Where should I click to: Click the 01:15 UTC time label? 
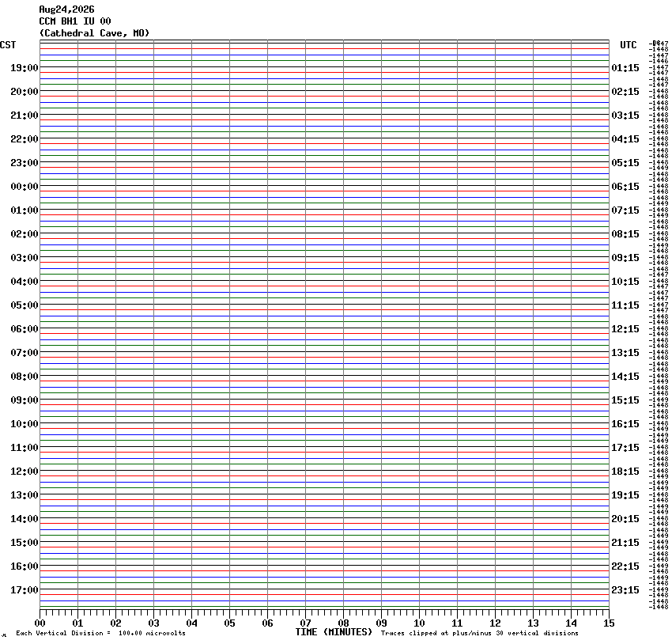625,68
